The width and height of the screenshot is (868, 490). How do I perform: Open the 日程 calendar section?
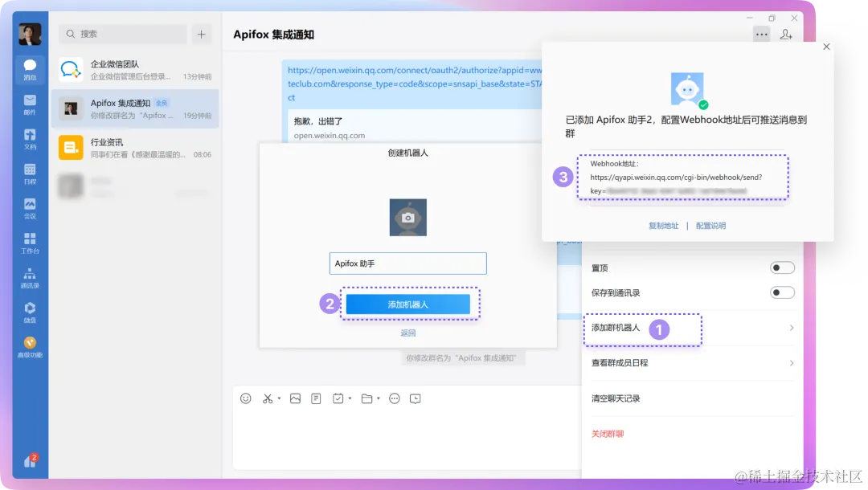click(30, 174)
